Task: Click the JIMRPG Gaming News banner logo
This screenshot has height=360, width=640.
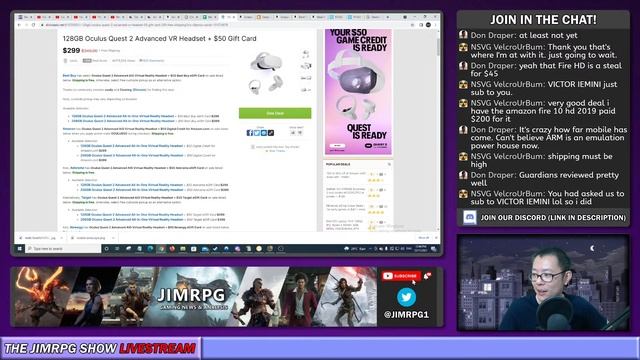Action: coord(192,298)
